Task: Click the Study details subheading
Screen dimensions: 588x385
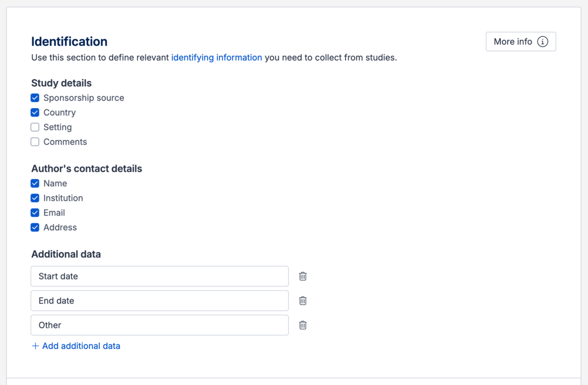Action: pos(61,83)
